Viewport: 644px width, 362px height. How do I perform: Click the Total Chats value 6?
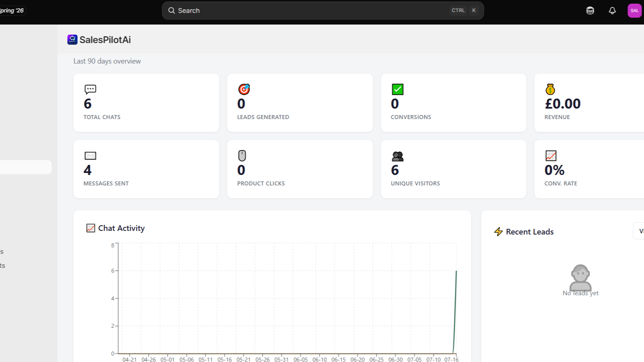pyautogui.click(x=88, y=104)
